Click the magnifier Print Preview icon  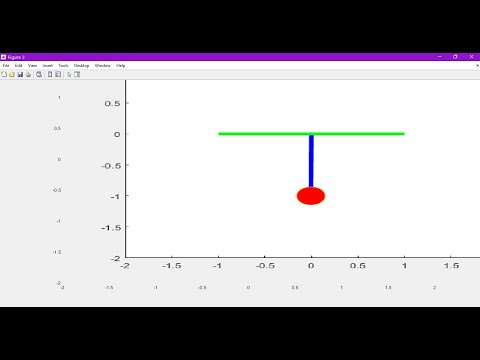click(x=39, y=74)
